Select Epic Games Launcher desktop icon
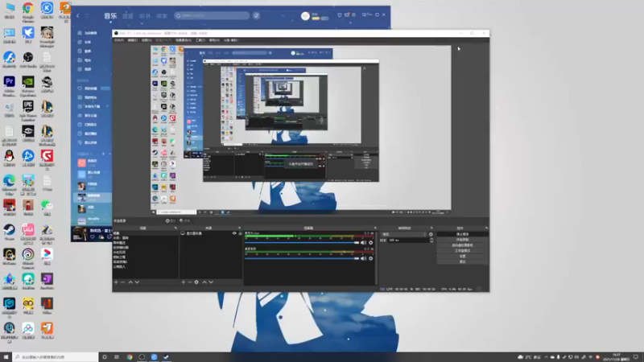The width and height of the screenshot is (644, 362). (x=28, y=110)
